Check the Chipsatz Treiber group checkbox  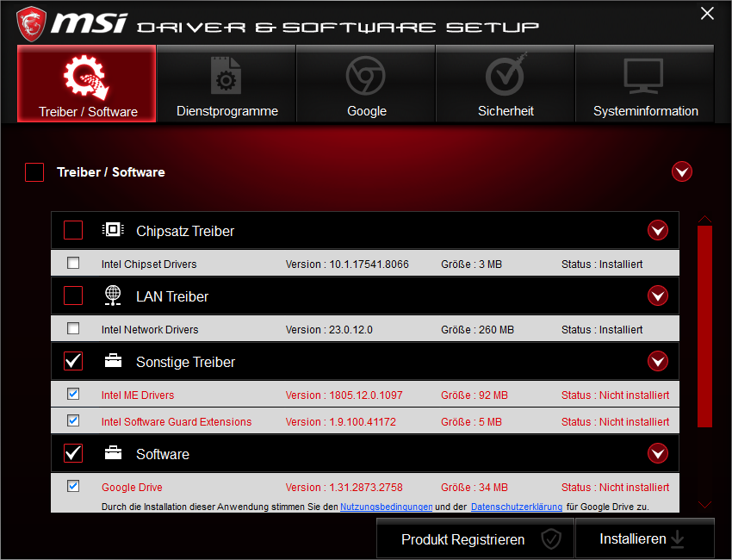click(73, 230)
